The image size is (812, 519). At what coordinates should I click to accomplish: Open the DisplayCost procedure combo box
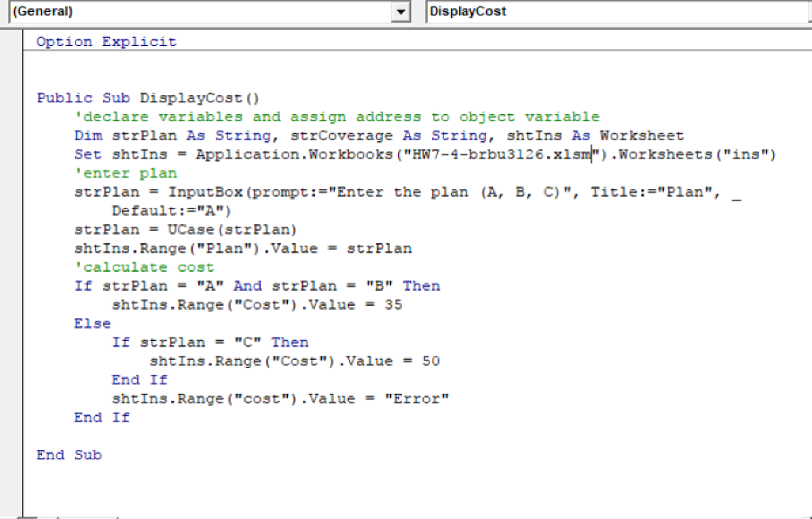tap(617, 12)
